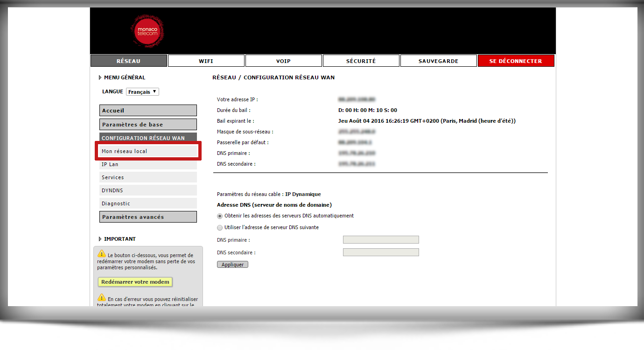The width and height of the screenshot is (644, 350).
Task: Open the Accueil menu entry
Action: 148,111
